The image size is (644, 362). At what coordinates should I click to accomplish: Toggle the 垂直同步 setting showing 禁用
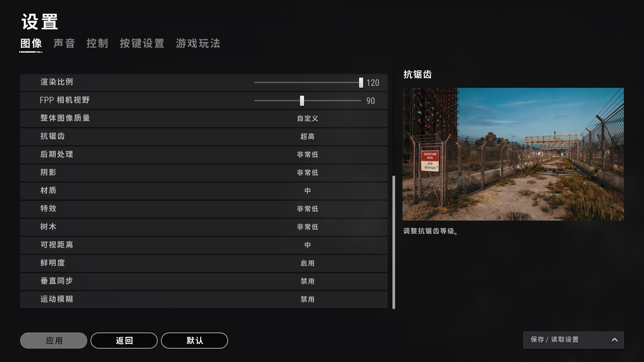pyautogui.click(x=308, y=282)
